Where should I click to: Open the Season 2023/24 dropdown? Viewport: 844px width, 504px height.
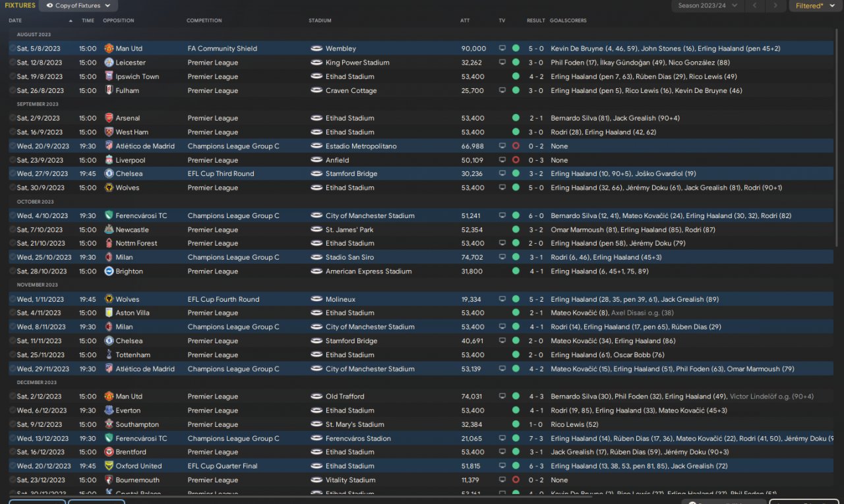[x=707, y=6]
